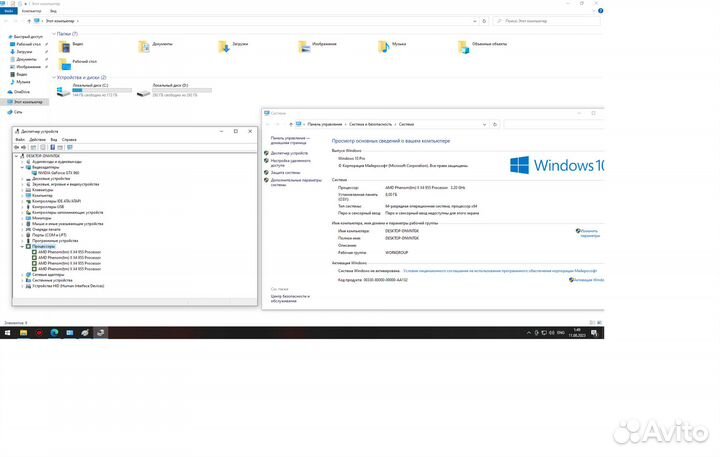Open the Загрузки folder tile in Папки group

[233, 46]
